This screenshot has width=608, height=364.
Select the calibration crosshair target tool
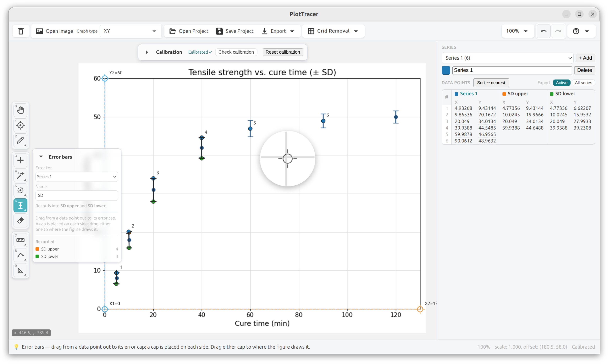click(21, 125)
